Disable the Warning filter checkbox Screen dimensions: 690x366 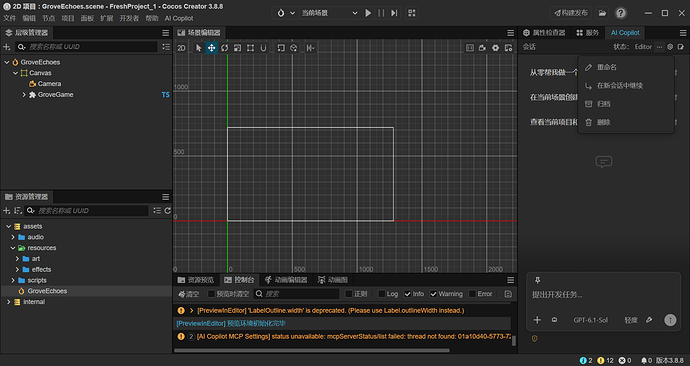click(433, 294)
